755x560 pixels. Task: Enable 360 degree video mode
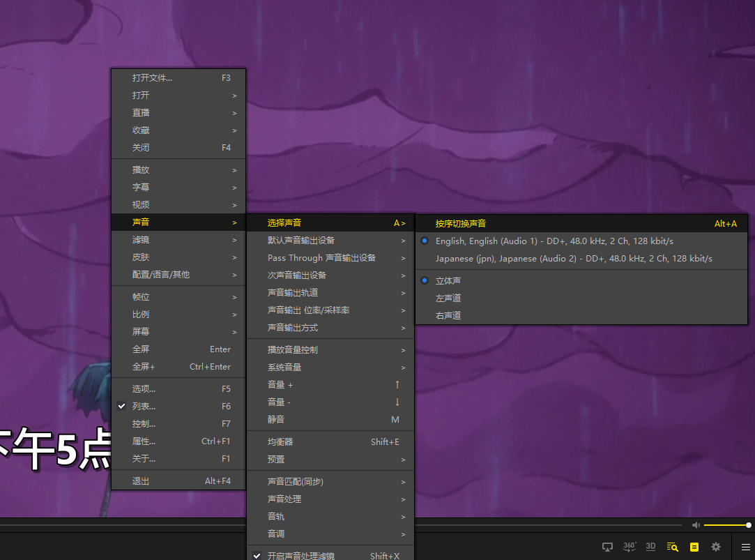pyautogui.click(x=629, y=547)
